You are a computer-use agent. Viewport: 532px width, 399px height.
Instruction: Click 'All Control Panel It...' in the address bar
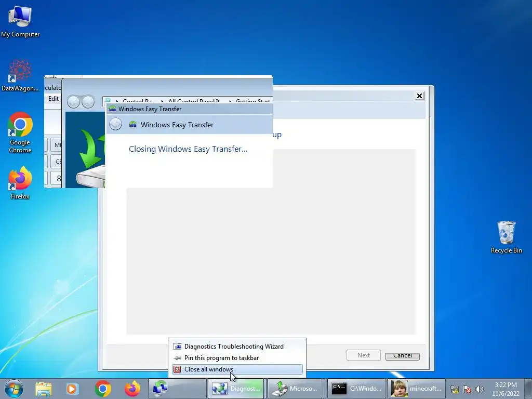pyautogui.click(x=194, y=101)
